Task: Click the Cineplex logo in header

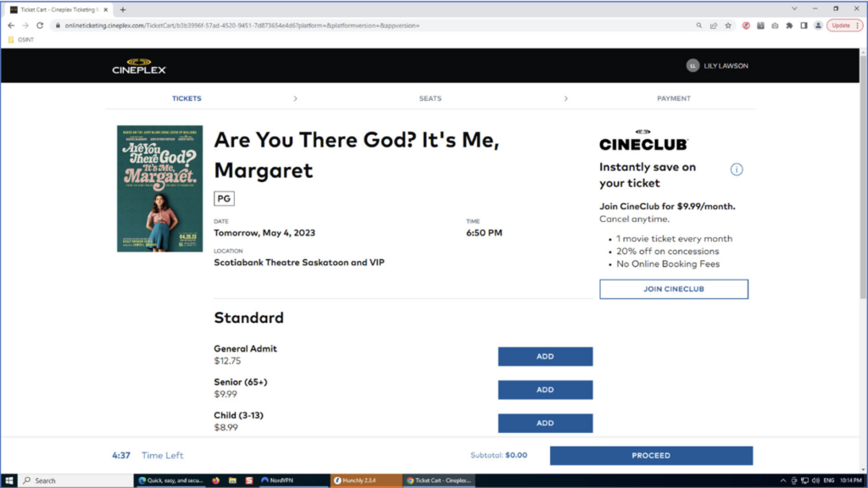Action: pyautogui.click(x=139, y=66)
